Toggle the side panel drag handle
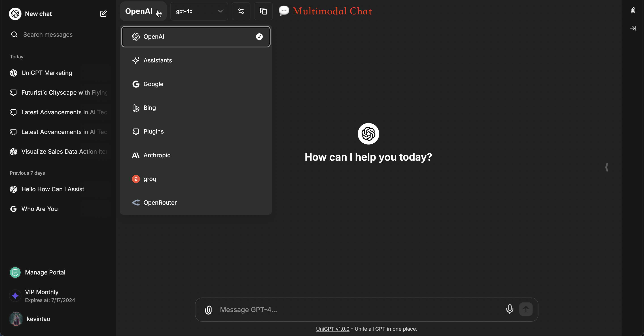The height and width of the screenshot is (336, 644). coord(607,167)
